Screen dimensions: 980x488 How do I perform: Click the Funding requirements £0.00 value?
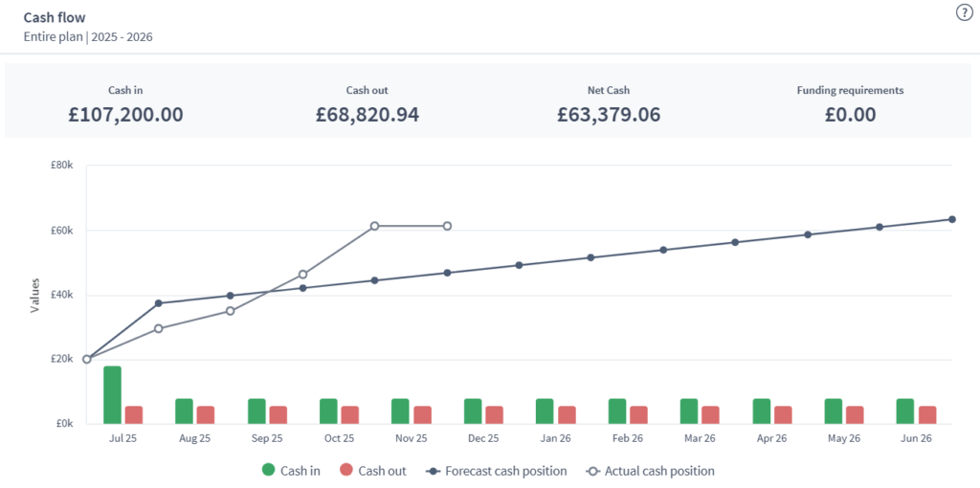point(850,115)
